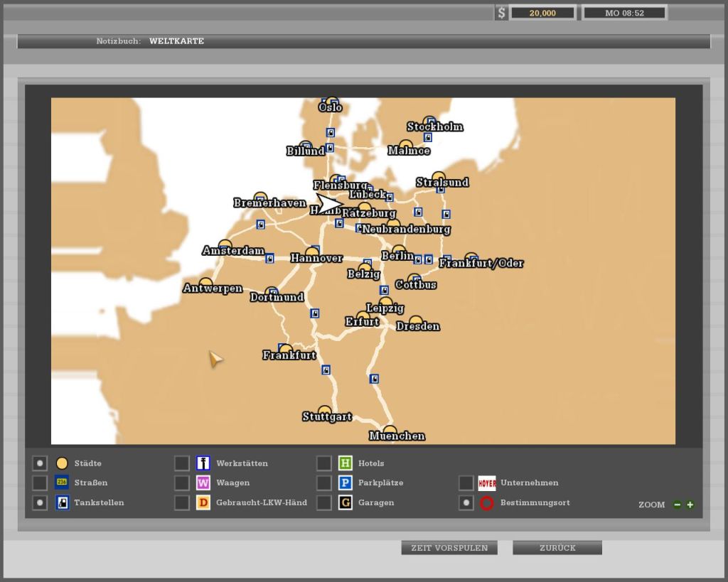Toggle the Städte cities checkbox

click(x=40, y=463)
